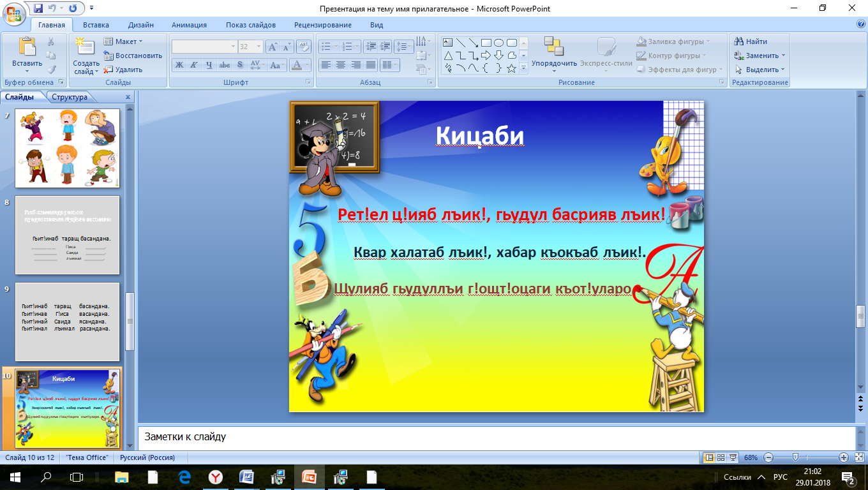Image resolution: width=868 pixels, height=490 pixels.
Task: Decrease font size with the small A icon
Action: click(x=287, y=47)
